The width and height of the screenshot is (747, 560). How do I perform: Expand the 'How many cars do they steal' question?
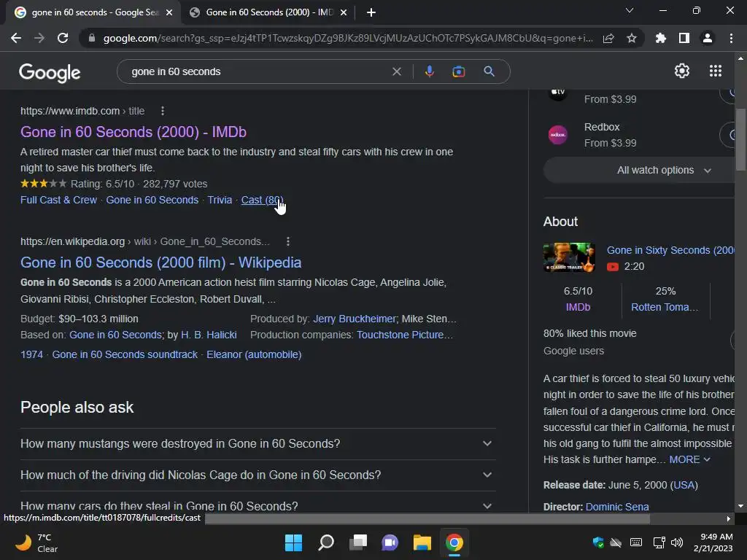coord(258,505)
